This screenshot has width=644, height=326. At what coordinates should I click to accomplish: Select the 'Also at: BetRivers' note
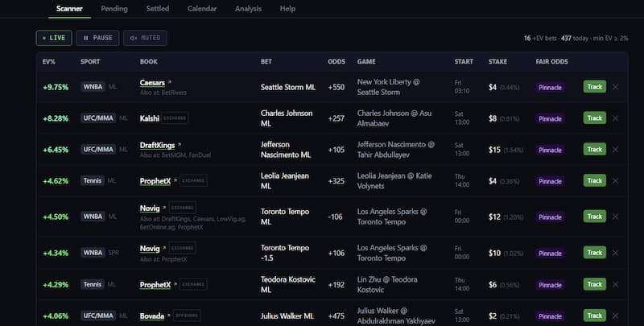(x=163, y=93)
